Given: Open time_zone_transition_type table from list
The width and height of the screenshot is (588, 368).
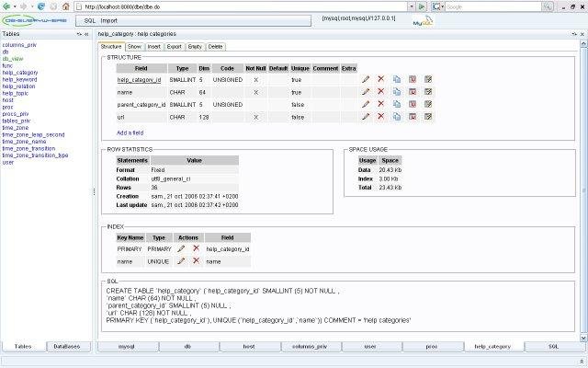Looking at the screenshot, I should click(35, 155).
